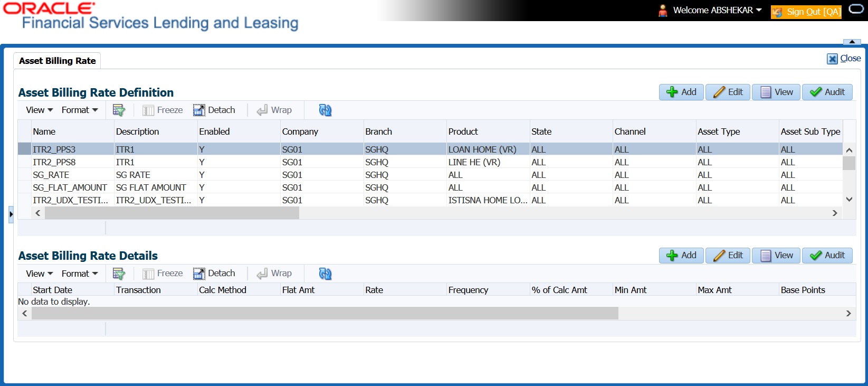Click the Definition table horizontal scrollbar thumb
The width and height of the screenshot is (868, 386).
click(172, 213)
